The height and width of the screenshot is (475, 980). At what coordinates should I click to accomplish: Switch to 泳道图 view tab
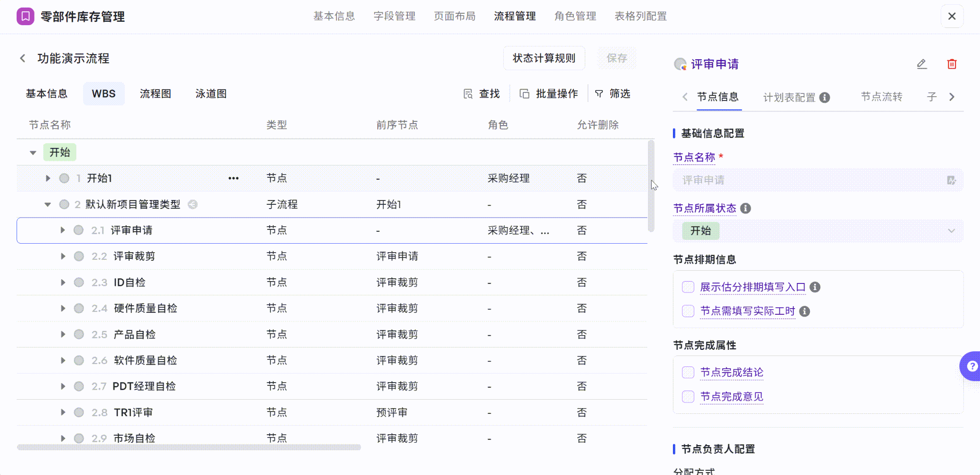(211, 94)
